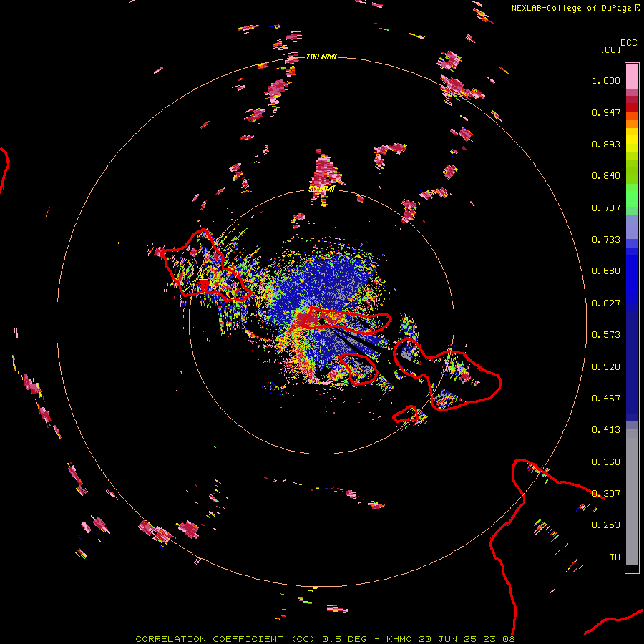Viewport: 644px width, 644px height.
Task: Click the Correlation Coefficient caption at bottom
Action: click(325, 639)
